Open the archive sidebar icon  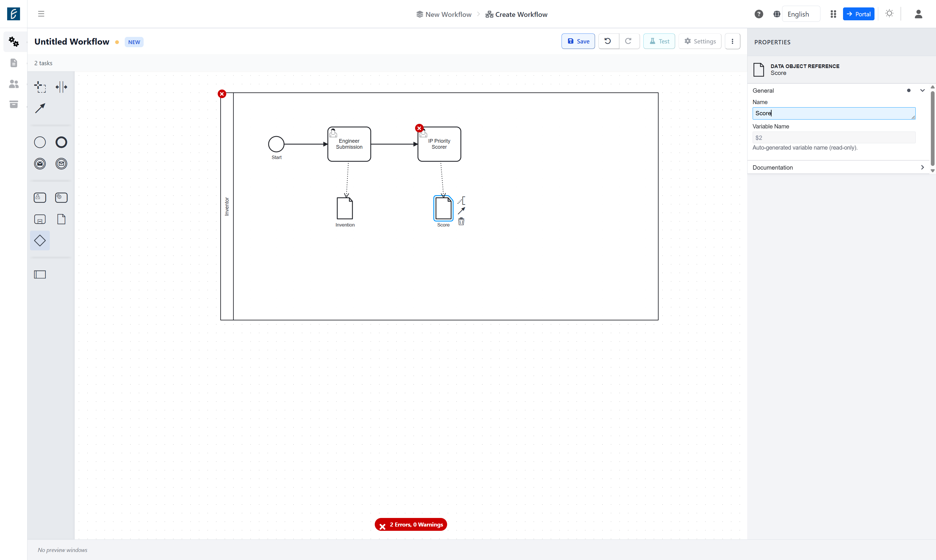[13, 104]
